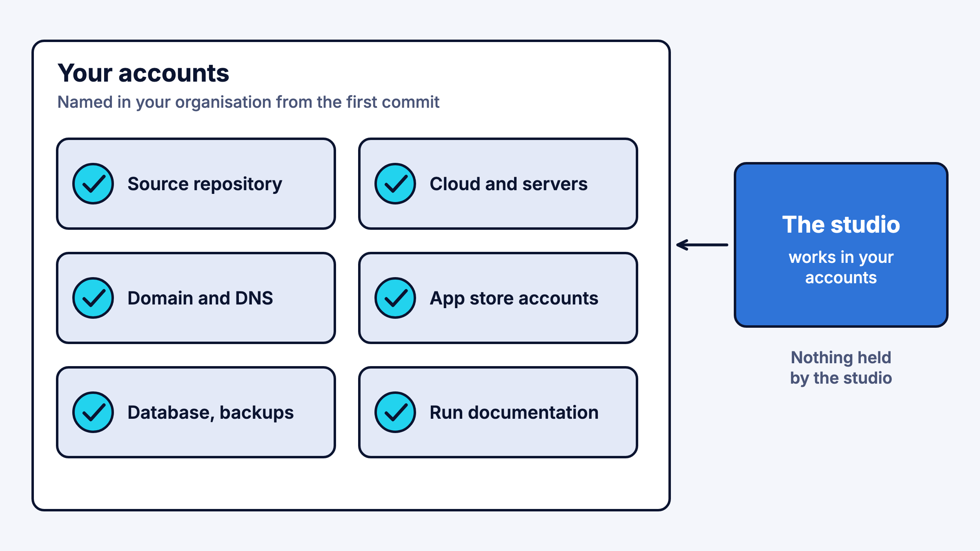The image size is (980, 551).
Task: Click 'The studio' title in blue box
Action: [x=841, y=224]
